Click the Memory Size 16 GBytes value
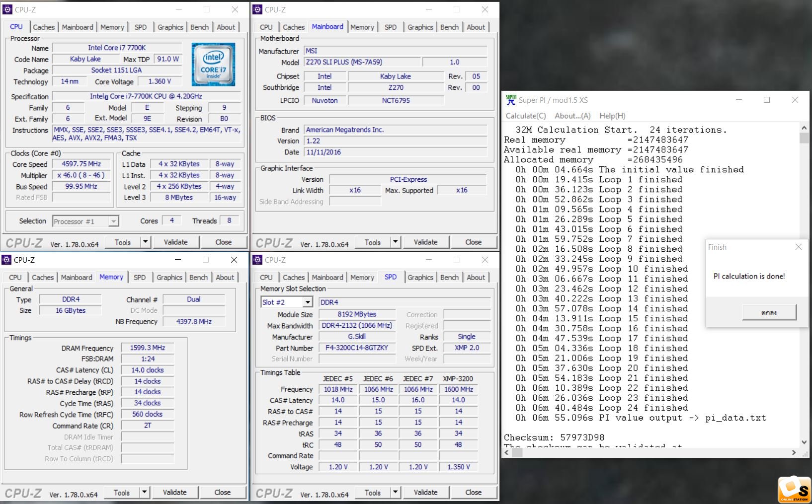This screenshot has height=504, width=812. (x=71, y=310)
